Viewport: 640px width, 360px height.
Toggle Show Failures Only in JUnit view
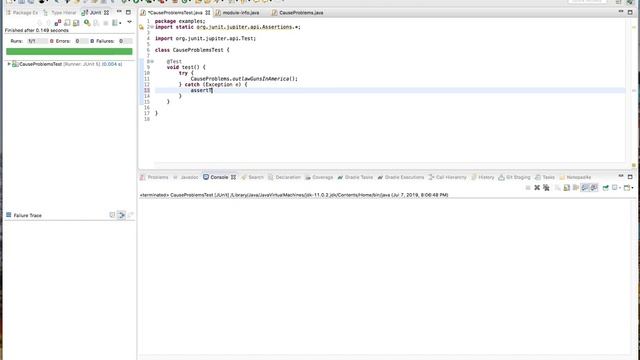coord(58,23)
